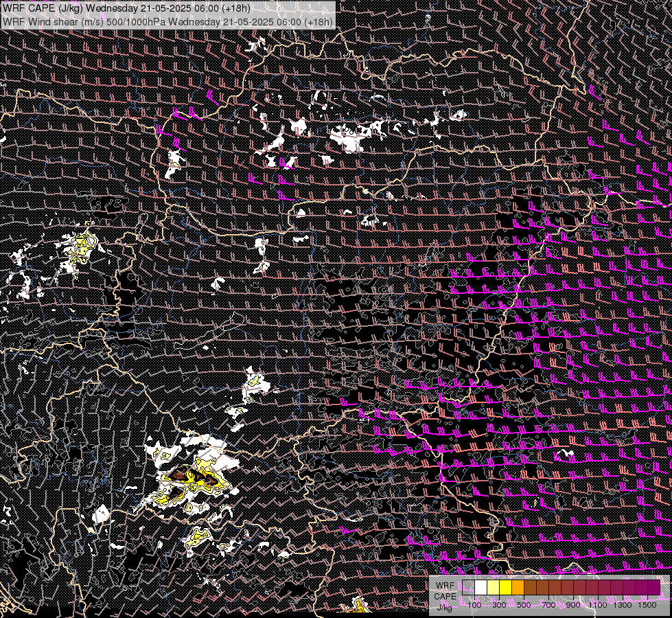Image resolution: width=672 pixels, height=618 pixels.
Task: Click the 'J/kg' unit label in legend
Action: click(x=444, y=608)
